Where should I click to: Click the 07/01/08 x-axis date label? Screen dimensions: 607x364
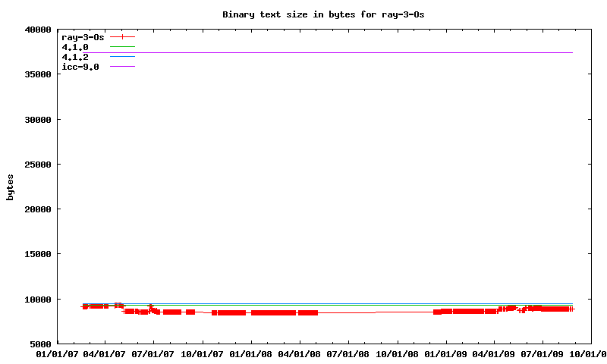(348, 354)
